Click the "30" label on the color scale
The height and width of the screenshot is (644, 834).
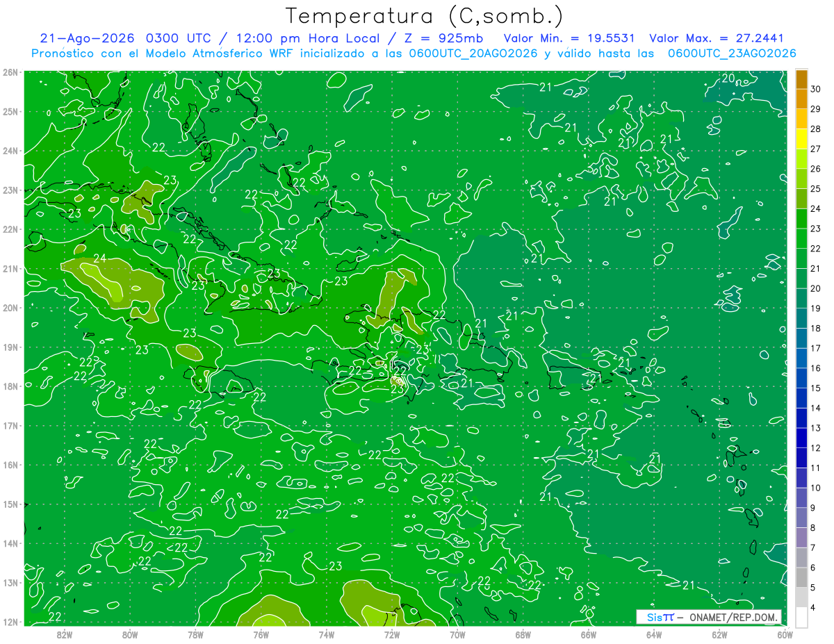[815, 90]
